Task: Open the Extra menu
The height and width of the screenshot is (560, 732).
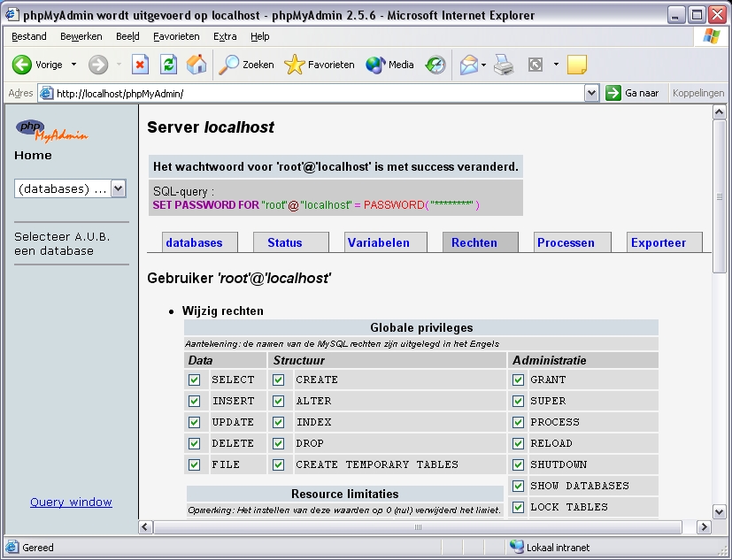Action: [225, 36]
